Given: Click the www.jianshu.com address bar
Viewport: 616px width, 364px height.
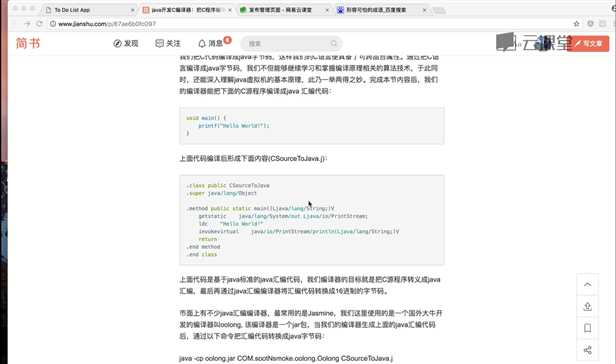Looking at the screenshot, I should coord(310,24).
